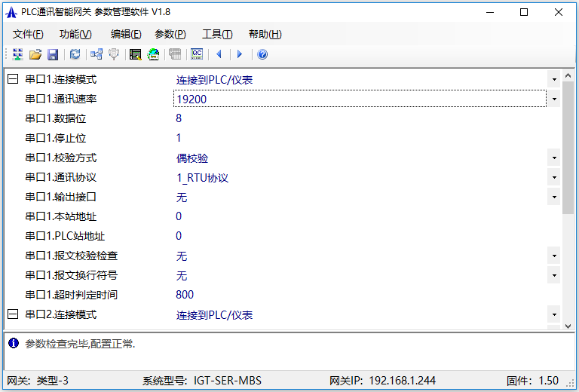Click the QC toolbar icon

click(x=197, y=54)
